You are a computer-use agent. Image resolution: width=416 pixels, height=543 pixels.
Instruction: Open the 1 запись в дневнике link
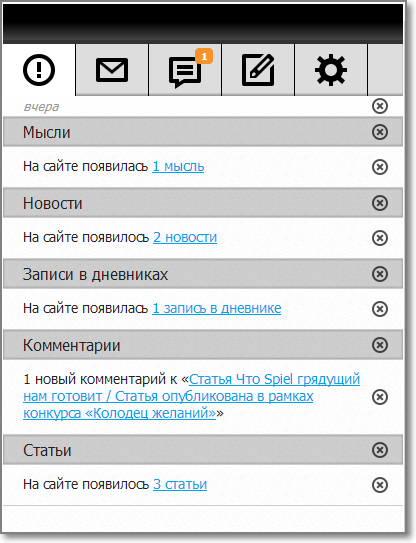pyautogui.click(x=216, y=308)
